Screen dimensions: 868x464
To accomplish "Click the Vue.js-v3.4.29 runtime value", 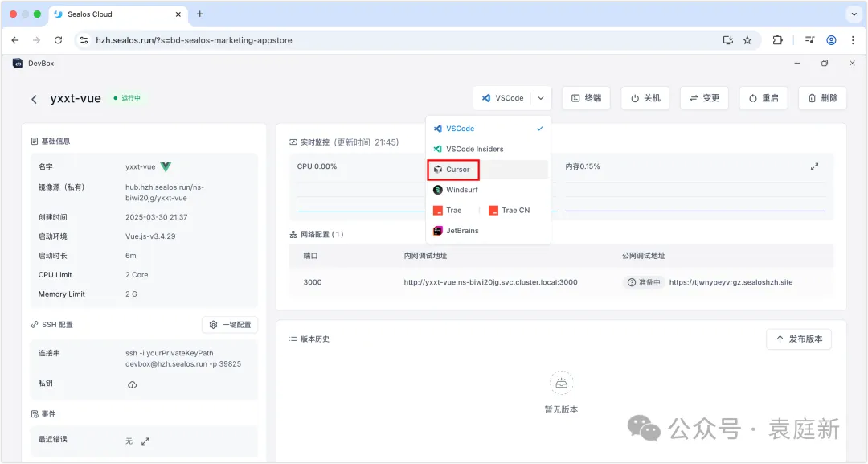I will coord(150,236).
